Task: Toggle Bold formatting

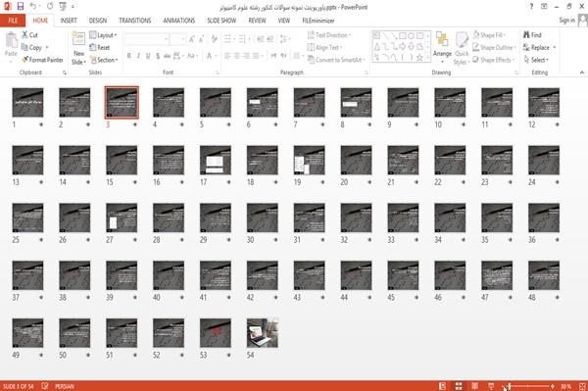Action: point(129,56)
